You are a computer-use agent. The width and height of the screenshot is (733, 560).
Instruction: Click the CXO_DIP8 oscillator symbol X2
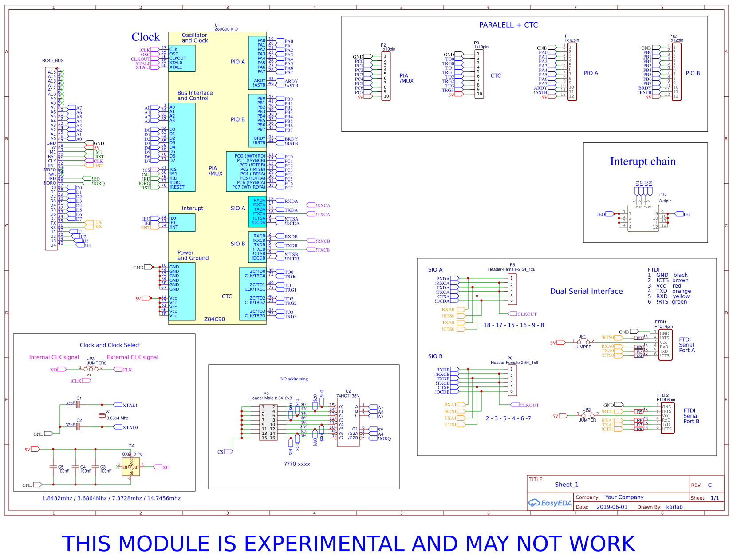pos(130,466)
